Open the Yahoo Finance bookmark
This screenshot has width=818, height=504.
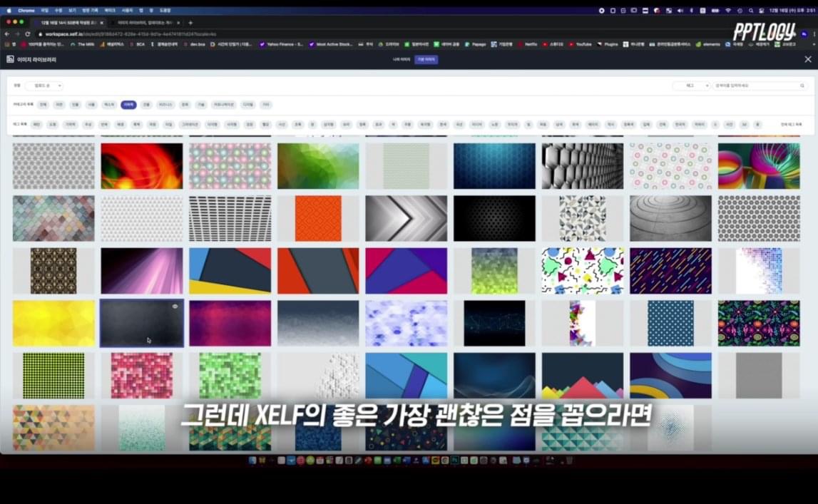281,45
